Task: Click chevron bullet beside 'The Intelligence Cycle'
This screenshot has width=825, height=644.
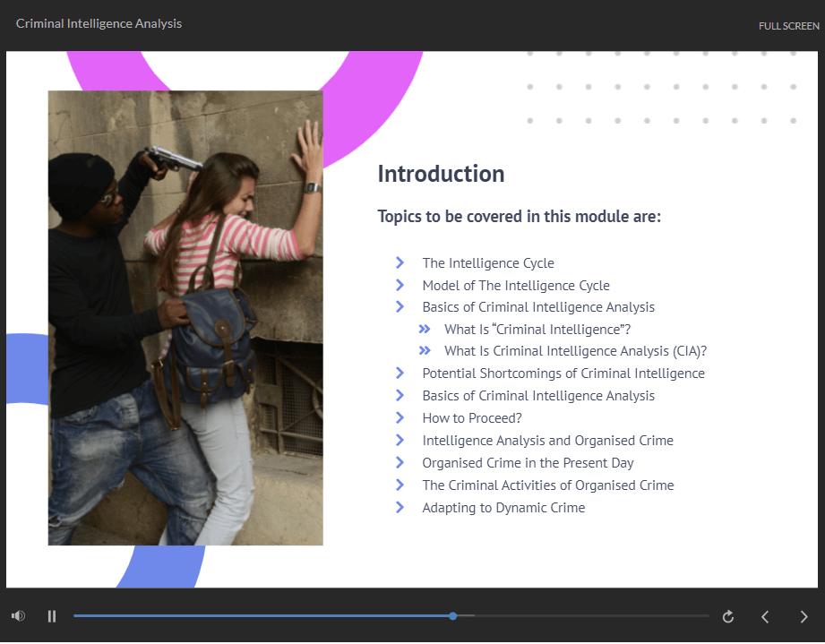Action: [400, 262]
